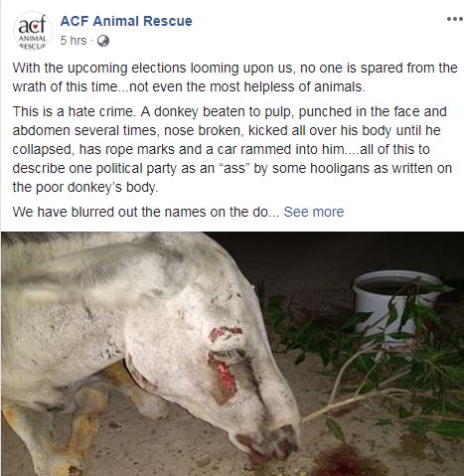Click the globe public privacy icon

point(103,41)
